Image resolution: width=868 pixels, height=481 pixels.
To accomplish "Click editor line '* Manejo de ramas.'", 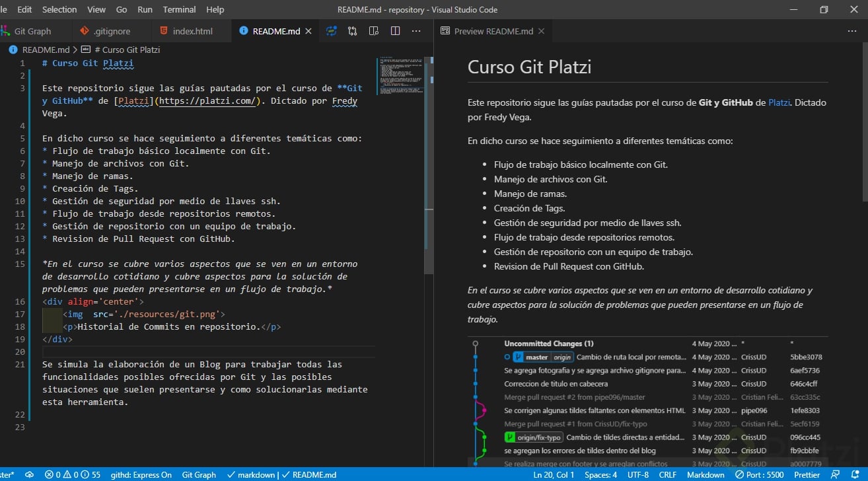I will (87, 176).
